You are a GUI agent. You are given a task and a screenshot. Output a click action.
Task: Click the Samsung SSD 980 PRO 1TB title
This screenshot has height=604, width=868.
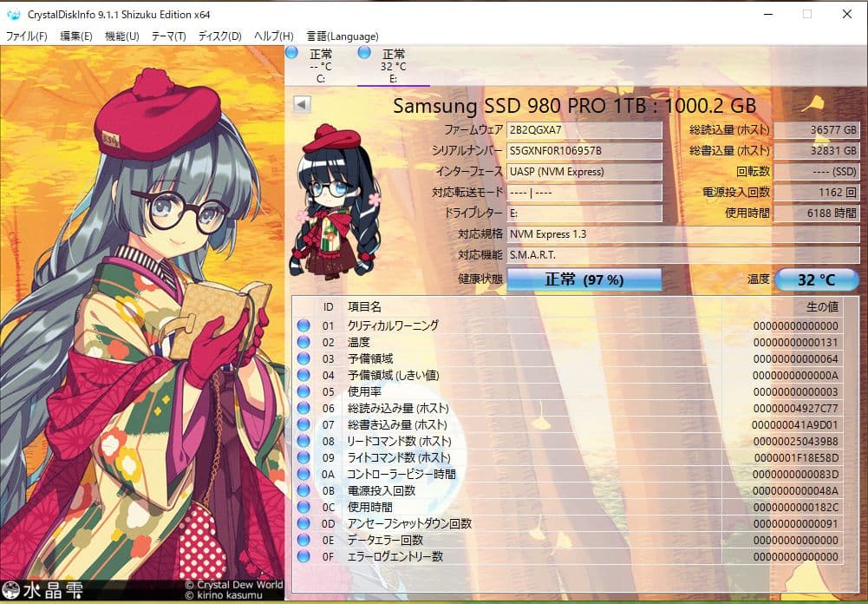click(574, 105)
